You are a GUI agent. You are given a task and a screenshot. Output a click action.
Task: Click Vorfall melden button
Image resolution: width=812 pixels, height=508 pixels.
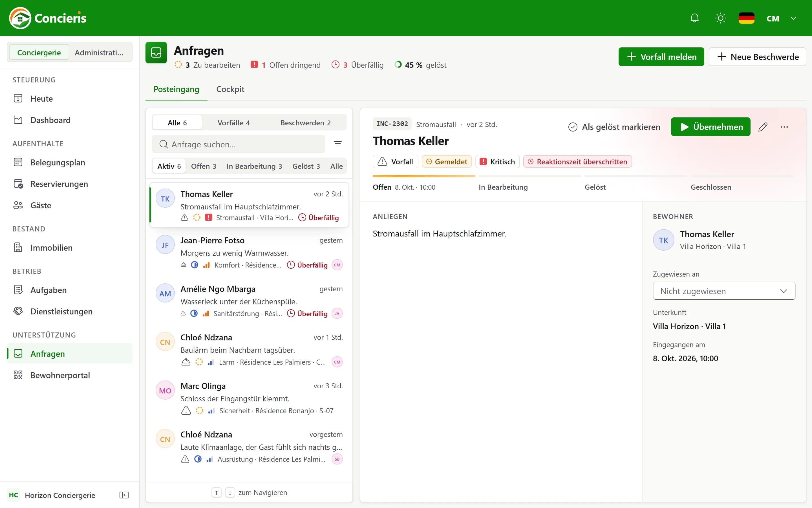pyautogui.click(x=661, y=57)
